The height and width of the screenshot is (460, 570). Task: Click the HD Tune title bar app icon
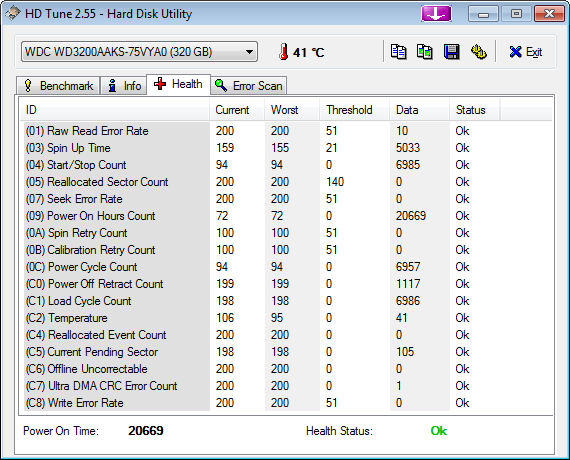[x=12, y=13]
